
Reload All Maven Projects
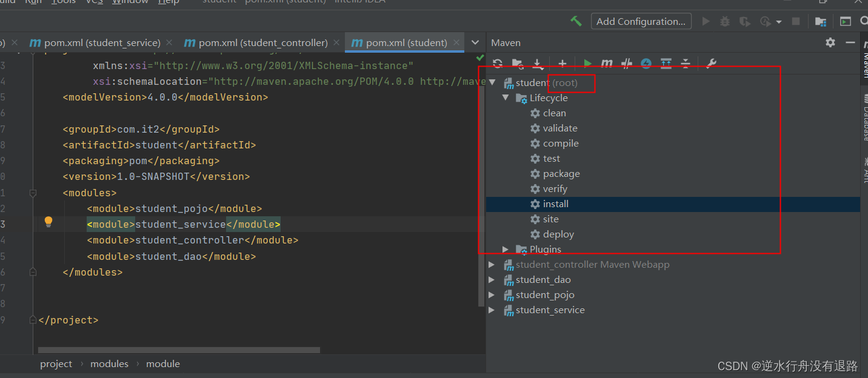pos(498,63)
